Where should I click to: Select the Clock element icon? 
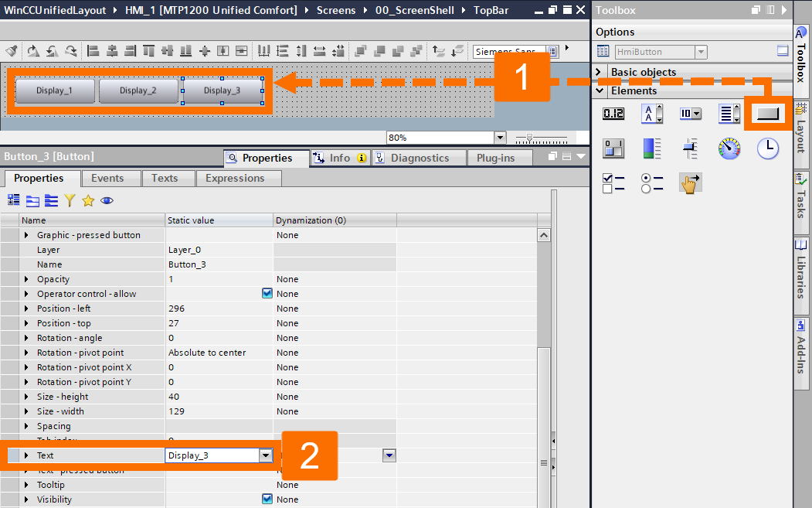click(x=768, y=148)
